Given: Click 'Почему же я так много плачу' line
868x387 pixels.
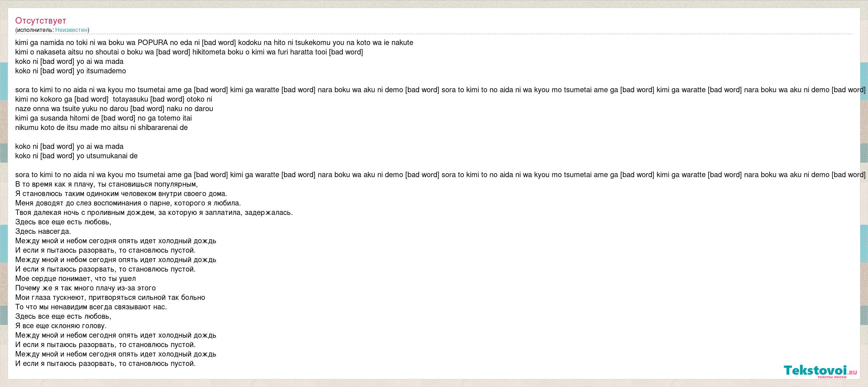Looking at the screenshot, I should [85, 288].
